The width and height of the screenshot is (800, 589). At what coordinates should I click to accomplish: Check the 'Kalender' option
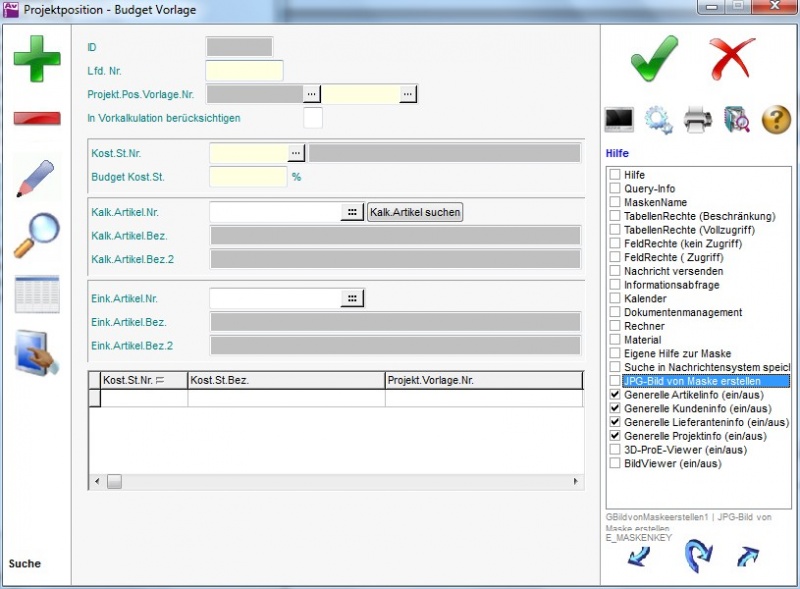(615, 299)
